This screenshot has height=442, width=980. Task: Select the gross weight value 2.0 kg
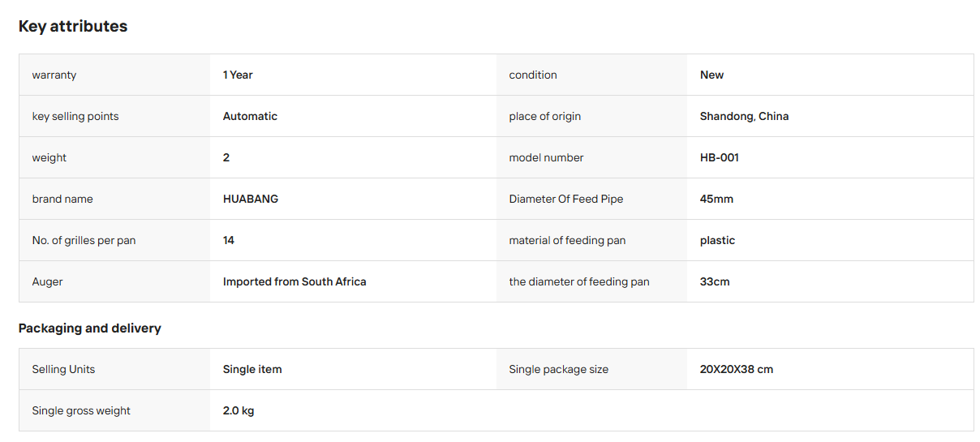coord(239,410)
